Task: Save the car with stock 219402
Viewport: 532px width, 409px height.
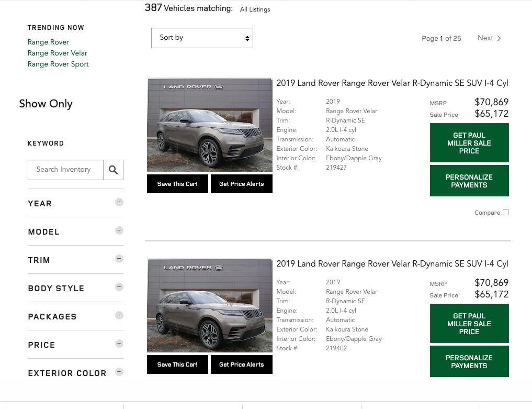Action: coord(177,364)
